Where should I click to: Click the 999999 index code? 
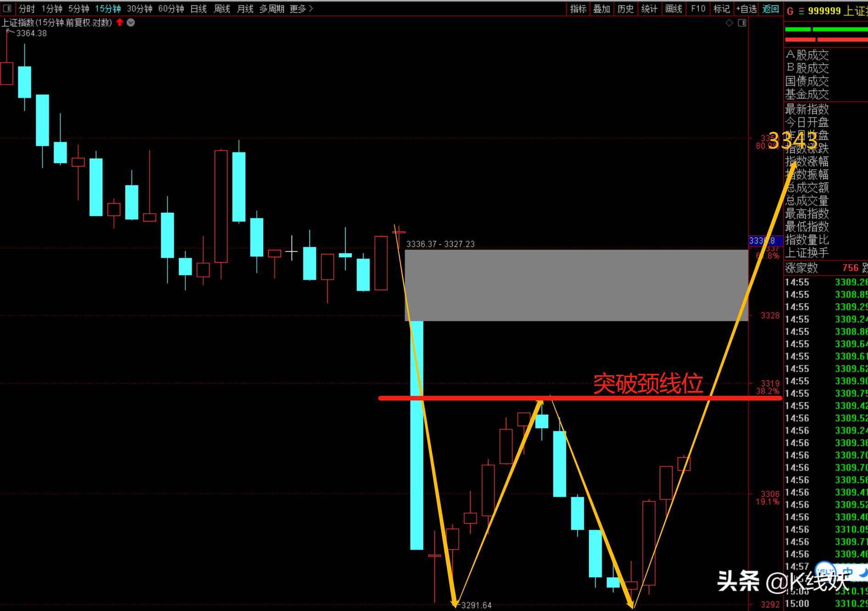pyautogui.click(x=824, y=11)
